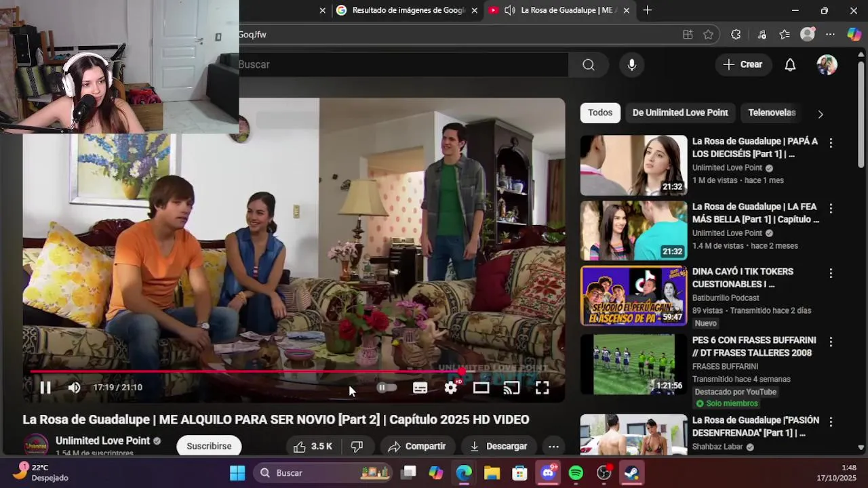Open the Windows Start menu

click(x=237, y=473)
